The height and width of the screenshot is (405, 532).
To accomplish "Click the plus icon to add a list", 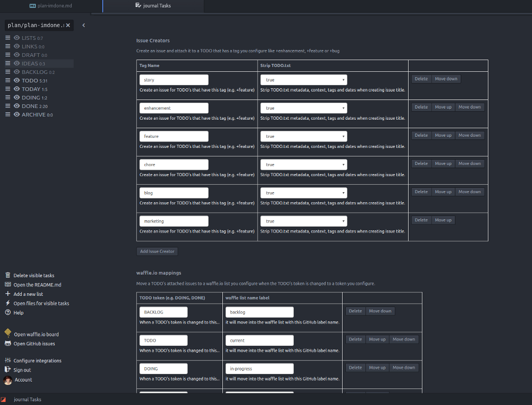I will click(x=8, y=293).
